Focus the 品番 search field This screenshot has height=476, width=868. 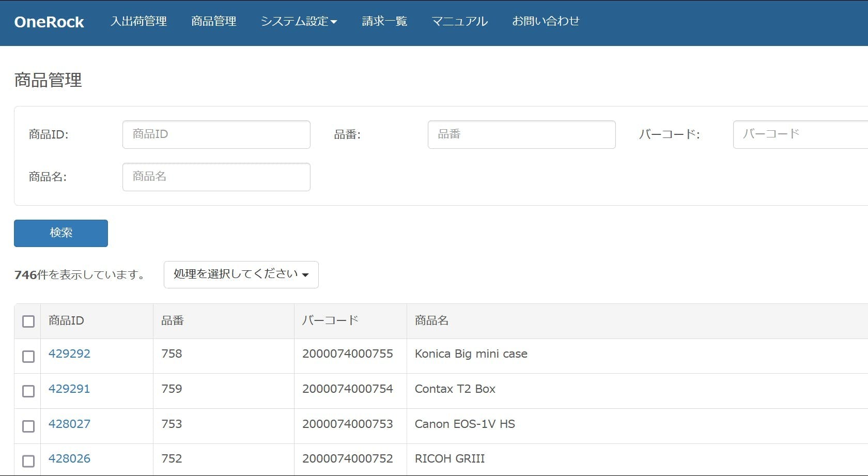click(521, 134)
